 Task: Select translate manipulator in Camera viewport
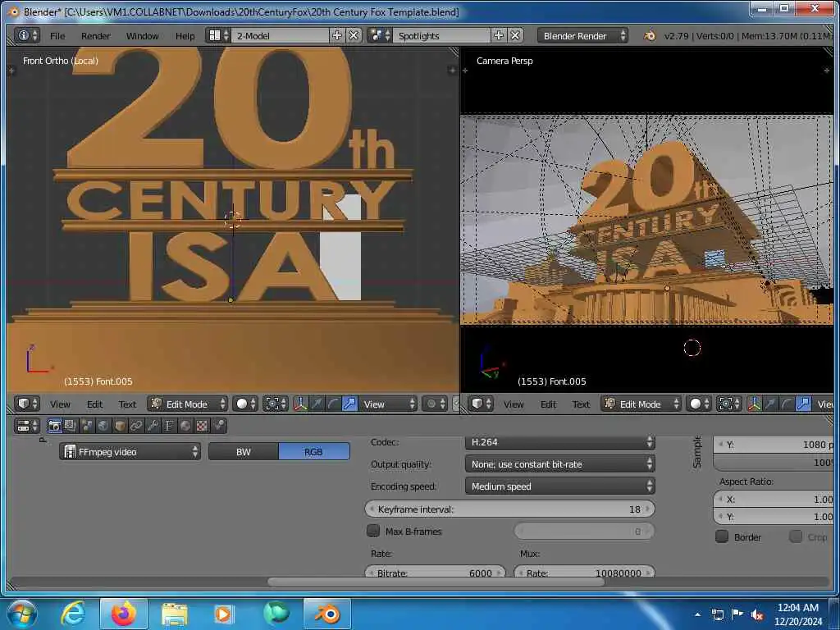pos(770,404)
